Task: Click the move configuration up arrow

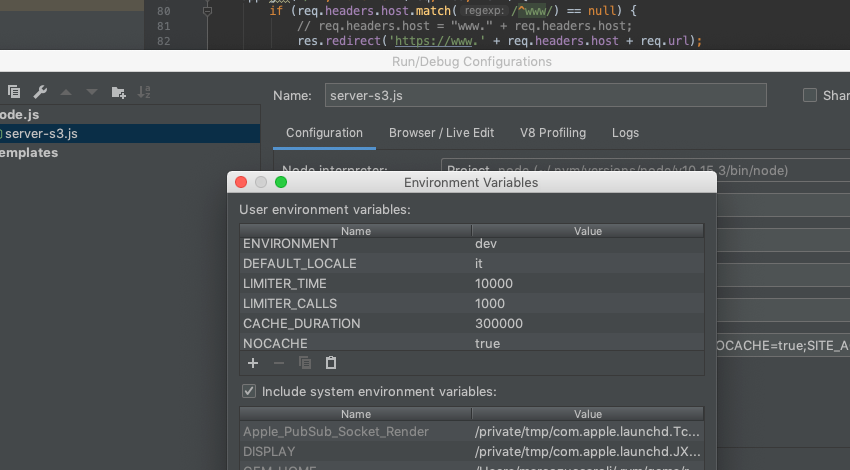Action: pos(66,93)
